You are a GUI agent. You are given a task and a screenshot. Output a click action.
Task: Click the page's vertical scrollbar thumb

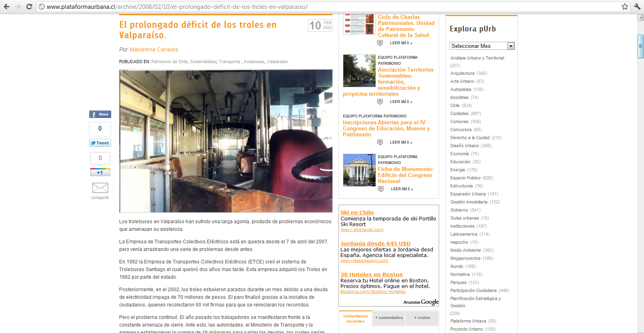pos(640,46)
